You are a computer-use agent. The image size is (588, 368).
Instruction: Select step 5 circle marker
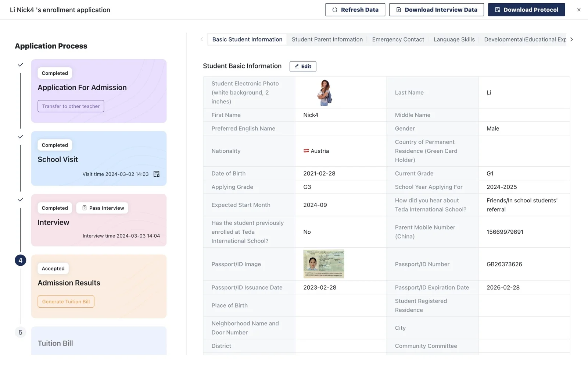[21, 333]
